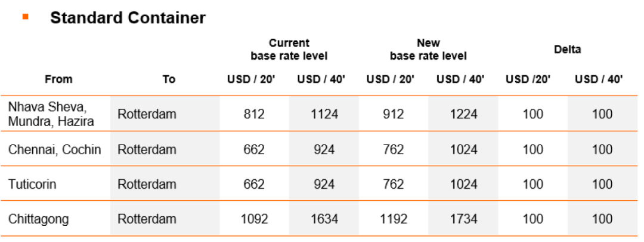Viewport: 644px width, 242px height.
Task: Click the 1092 Chittagong current rate
Action: click(x=254, y=219)
